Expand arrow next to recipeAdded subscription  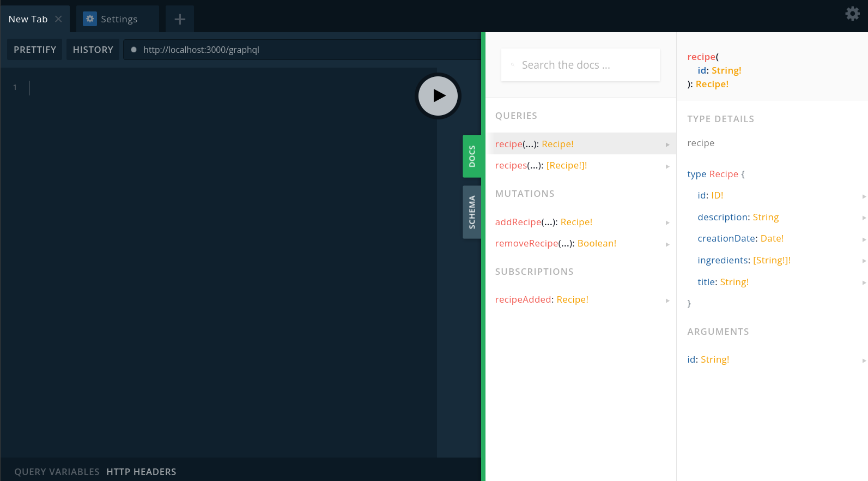coord(667,300)
